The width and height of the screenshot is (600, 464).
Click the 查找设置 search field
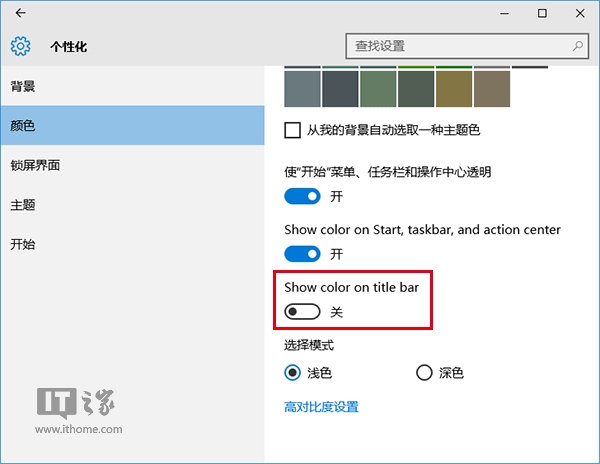458,46
